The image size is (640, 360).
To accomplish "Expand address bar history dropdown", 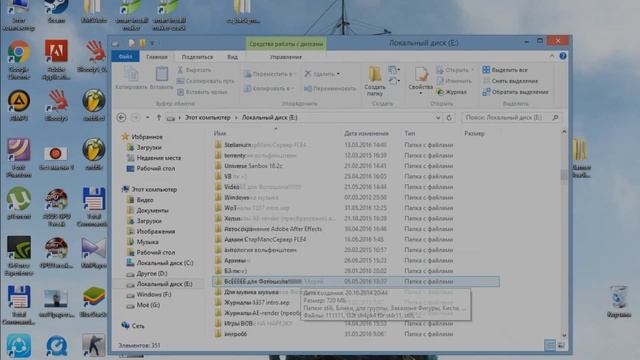I will (438, 118).
